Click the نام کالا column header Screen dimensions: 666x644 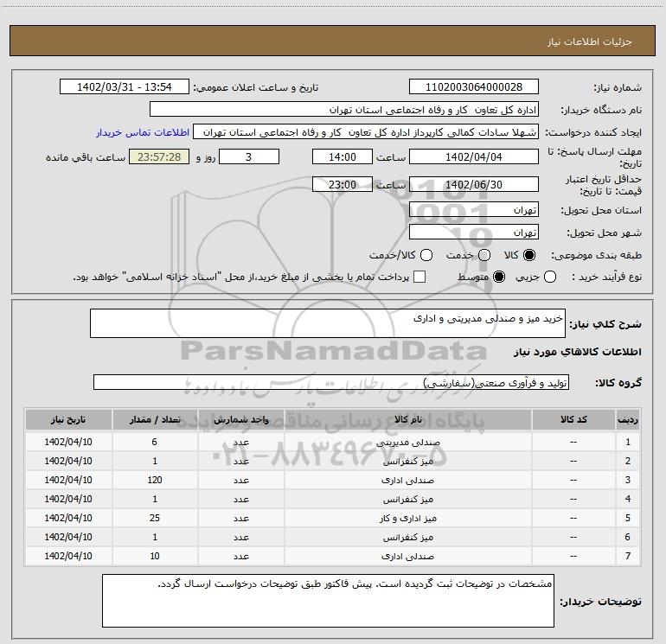[x=407, y=420]
